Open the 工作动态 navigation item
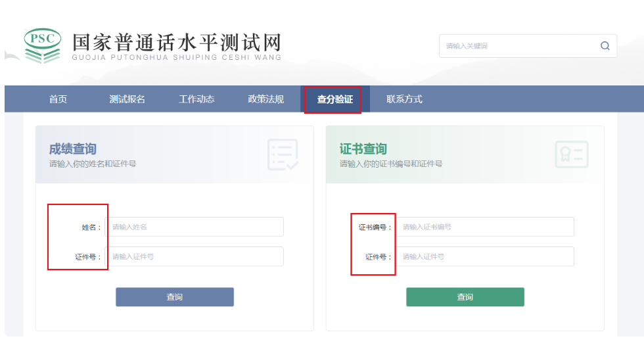Viewport: 644px width, 351px height. [196, 99]
